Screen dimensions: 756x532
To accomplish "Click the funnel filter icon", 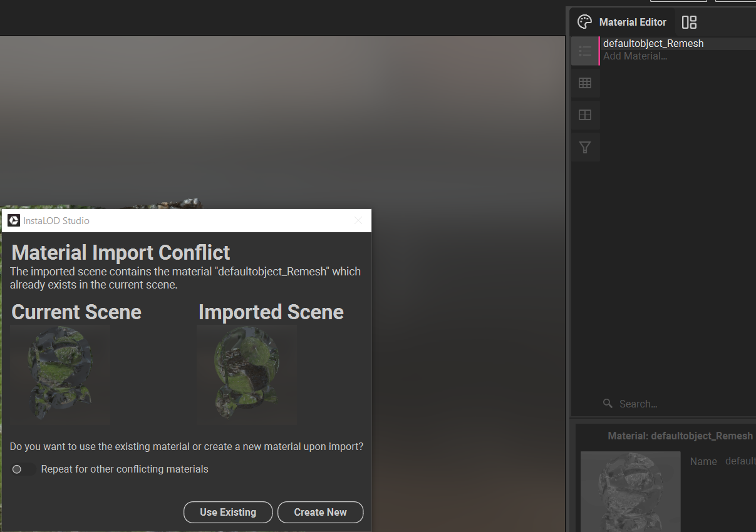I will click(x=585, y=148).
